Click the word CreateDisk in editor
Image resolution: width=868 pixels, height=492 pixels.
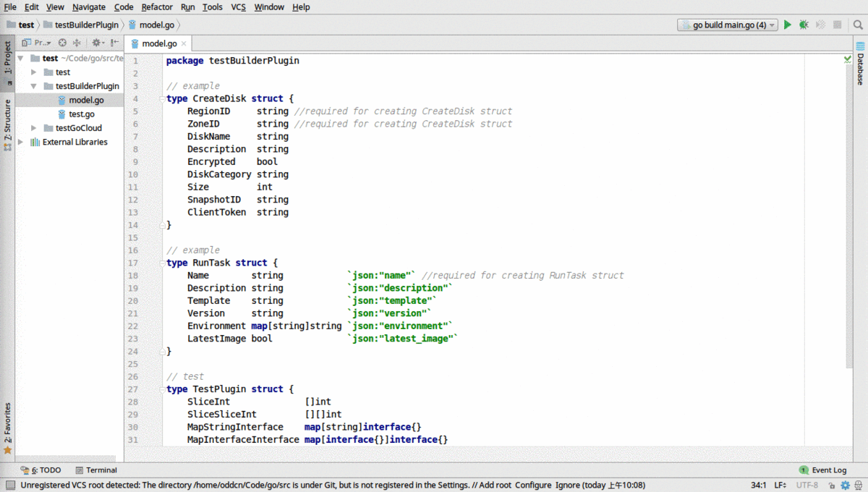pyautogui.click(x=219, y=98)
